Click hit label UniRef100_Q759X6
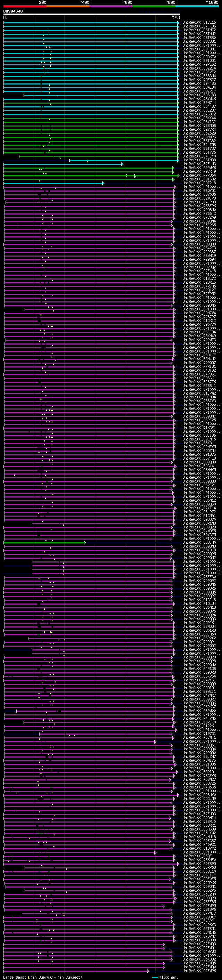The width and height of the screenshot is (222, 980). pyautogui.click(x=199, y=883)
